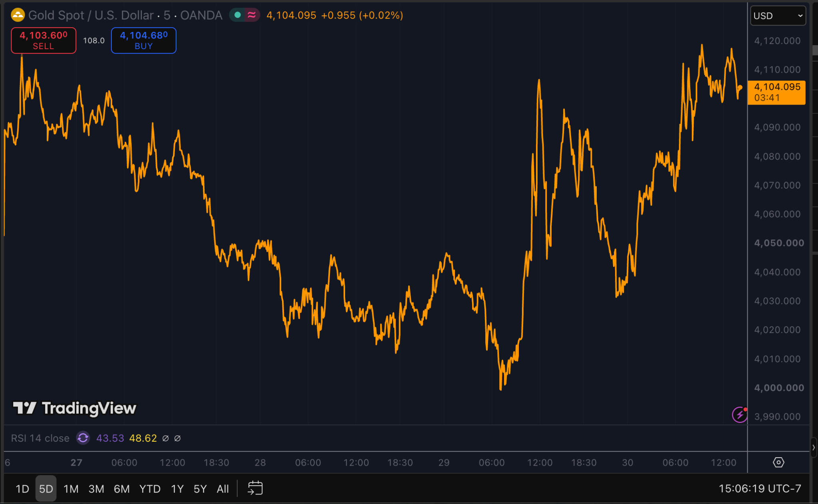Click the 4,020.000 price axis label
Image resolution: width=818 pixels, height=504 pixels.
coord(777,329)
